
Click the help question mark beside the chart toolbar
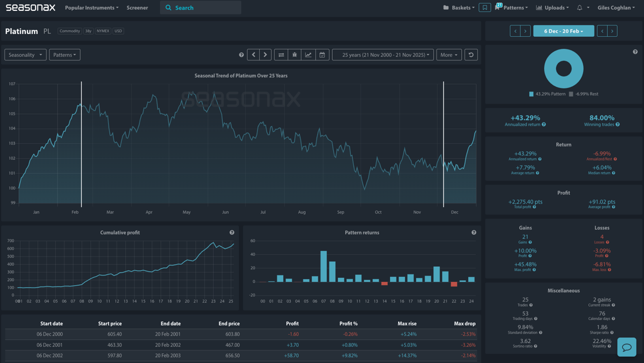tap(241, 54)
